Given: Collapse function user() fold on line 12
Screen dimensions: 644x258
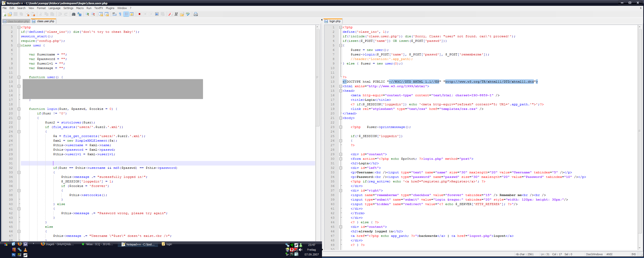Looking at the screenshot, I should click(19, 77).
